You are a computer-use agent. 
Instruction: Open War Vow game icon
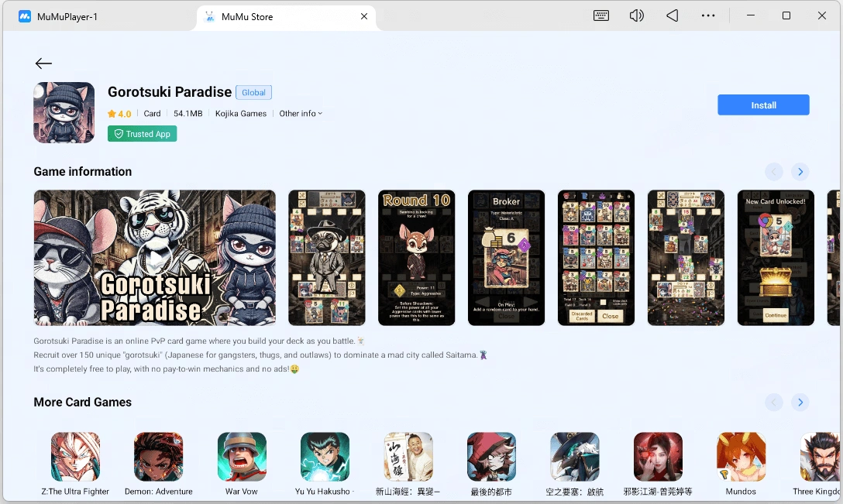(x=242, y=457)
